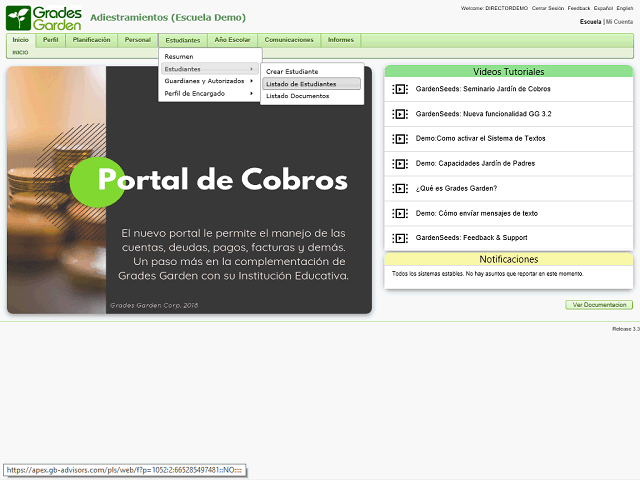Image resolution: width=640 pixels, height=480 pixels.
Task: Open the Comunicaciones tab
Action: (x=289, y=40)
